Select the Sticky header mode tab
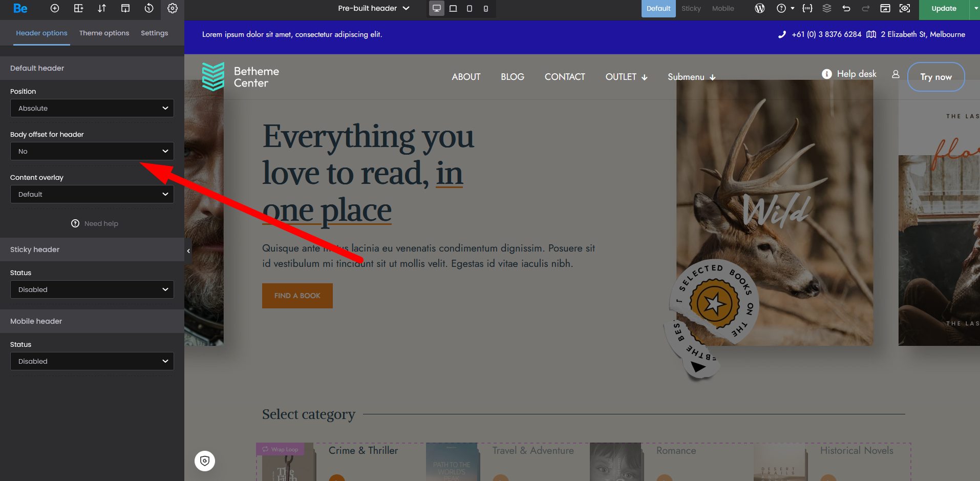 (691, 8)
